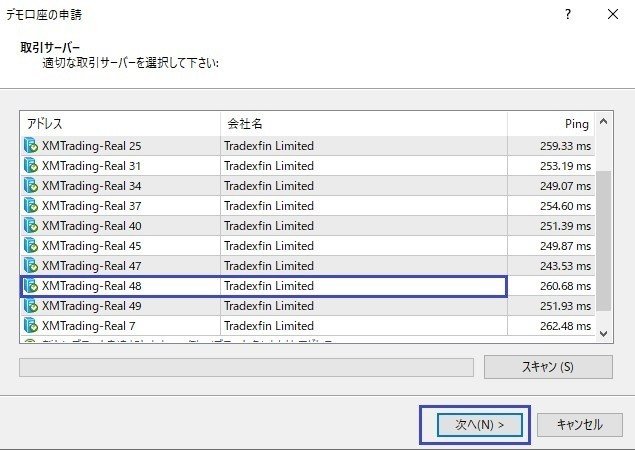Viewport: 635px width, 450px height.
Task: Click Tradexfin Limited in the Real 7 row
Action: point(269,326)
